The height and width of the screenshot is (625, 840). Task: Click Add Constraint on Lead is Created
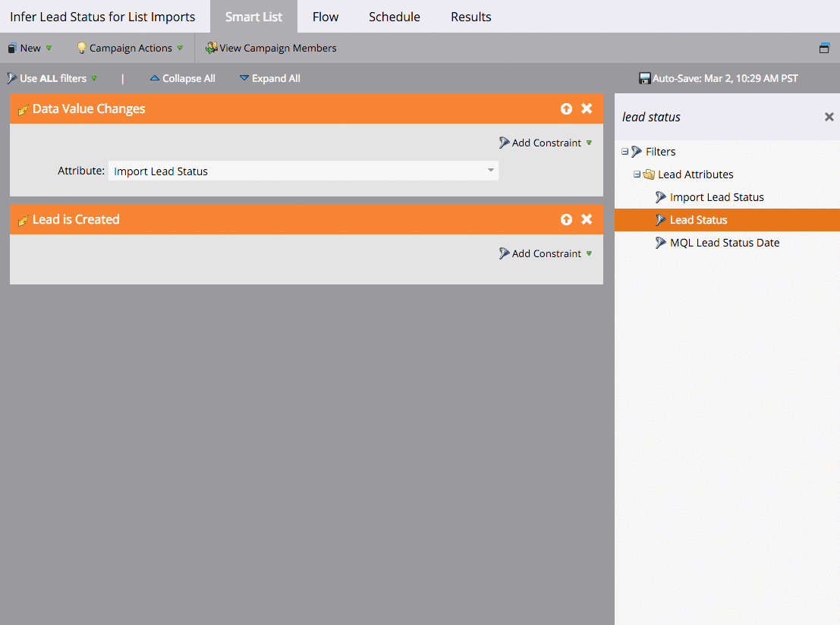click(x=546, y=253)
